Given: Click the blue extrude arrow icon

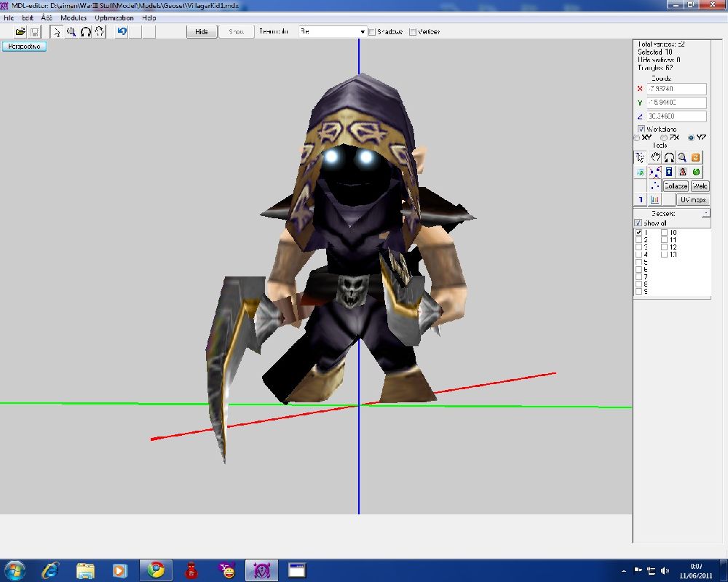Looking at the screenshot, I should pyautogui.click(x=668, y=172).
